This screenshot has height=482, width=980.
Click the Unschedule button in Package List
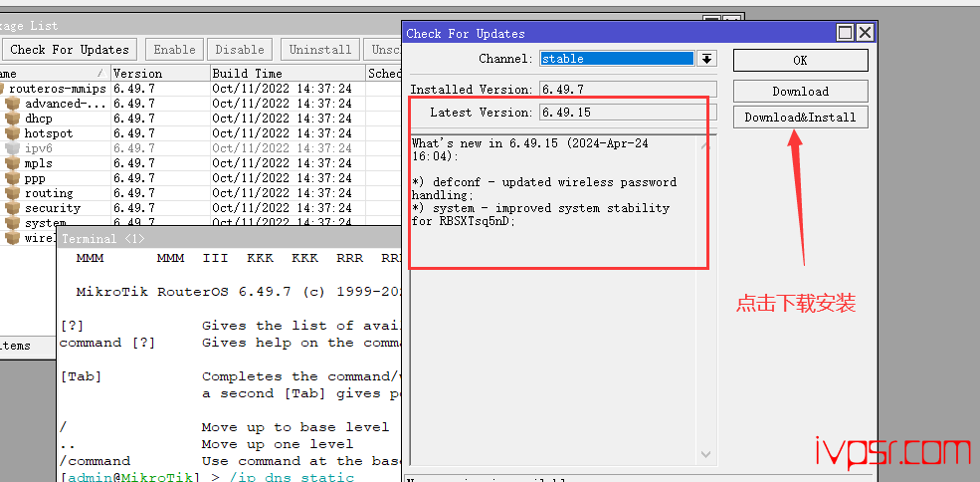point(382,50)
